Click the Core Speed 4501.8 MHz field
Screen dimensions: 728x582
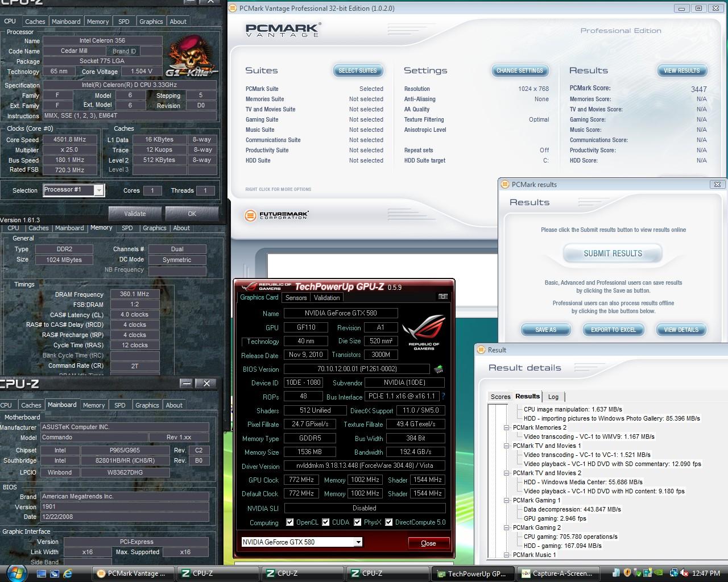click(x=70, y=140)
